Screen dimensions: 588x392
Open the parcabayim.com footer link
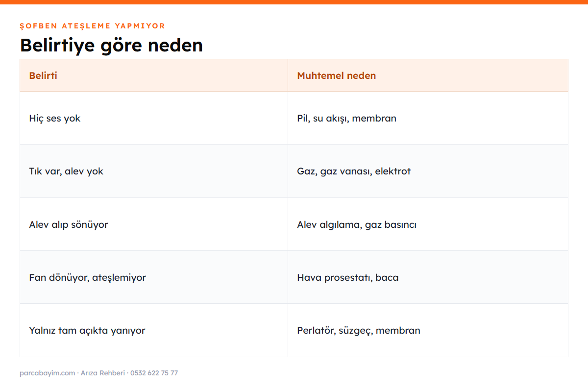pyautogui.click(x=48, y=373)
